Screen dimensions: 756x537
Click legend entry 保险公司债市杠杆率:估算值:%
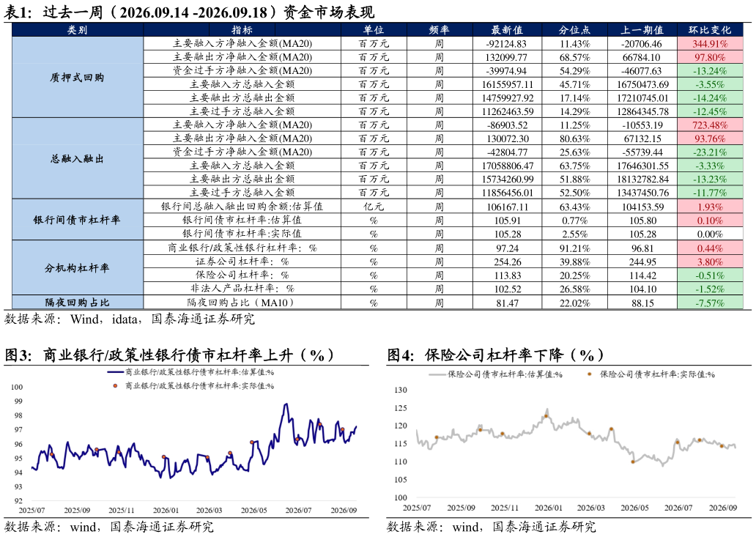click(x=495, y=374)
